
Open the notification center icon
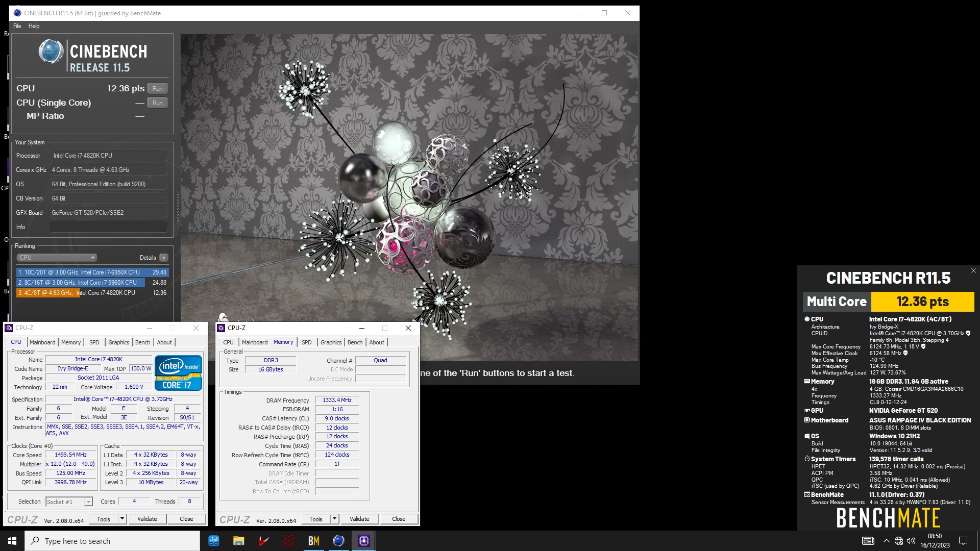963,541
